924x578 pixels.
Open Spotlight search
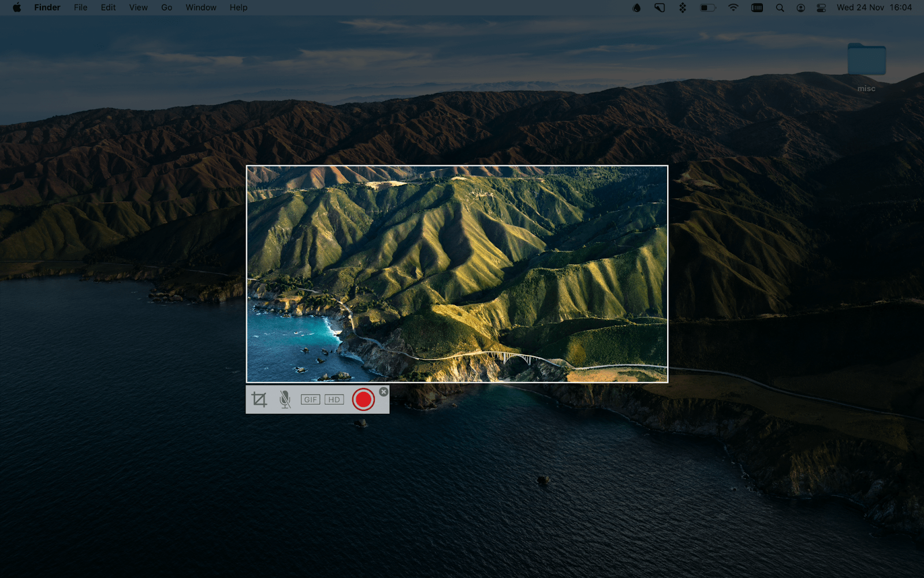[x=780, y=8]
